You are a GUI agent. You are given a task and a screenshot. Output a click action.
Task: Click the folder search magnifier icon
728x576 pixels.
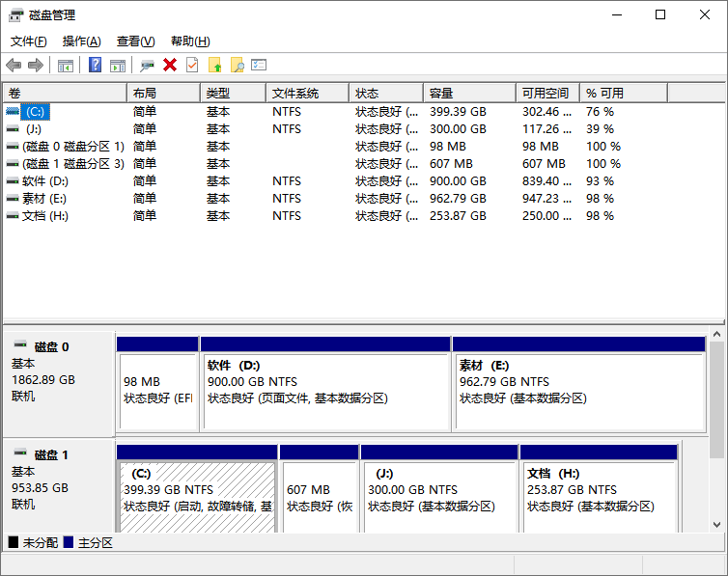237,65
